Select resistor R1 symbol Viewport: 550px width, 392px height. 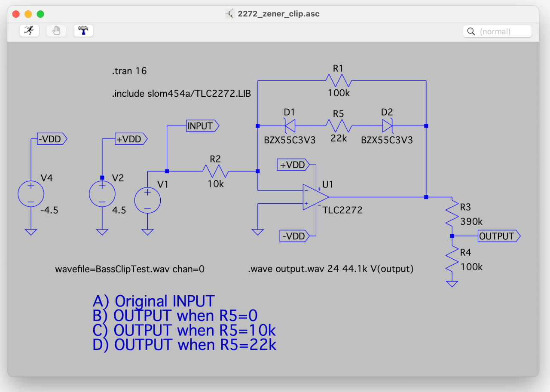tap(339, 80)
